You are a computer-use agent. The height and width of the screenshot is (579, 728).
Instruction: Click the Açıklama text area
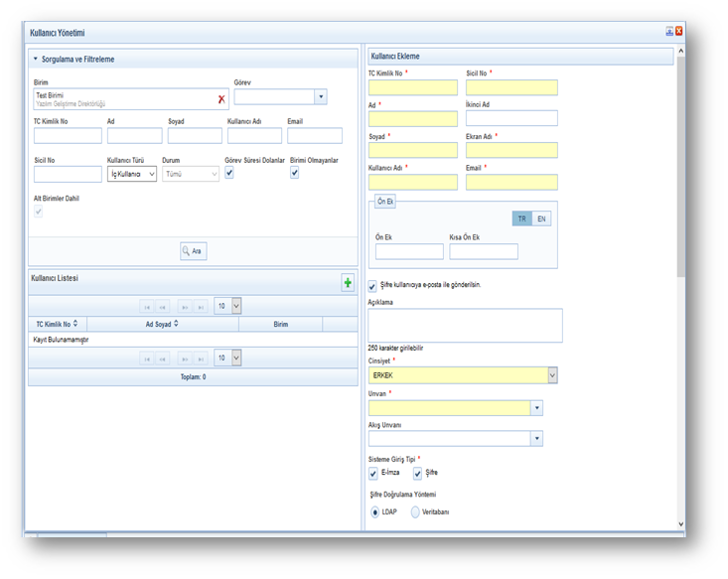click(x=465, y=325)
